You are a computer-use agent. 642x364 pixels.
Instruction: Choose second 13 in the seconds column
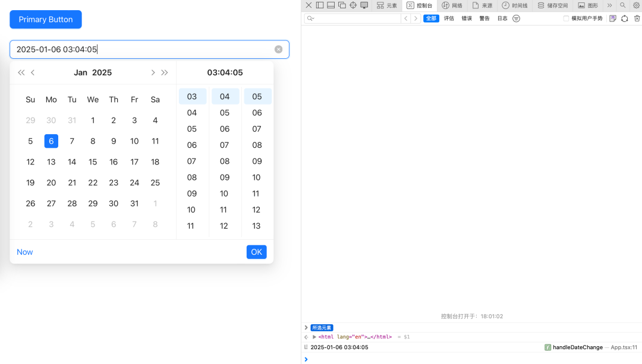(x=256, y=226)
